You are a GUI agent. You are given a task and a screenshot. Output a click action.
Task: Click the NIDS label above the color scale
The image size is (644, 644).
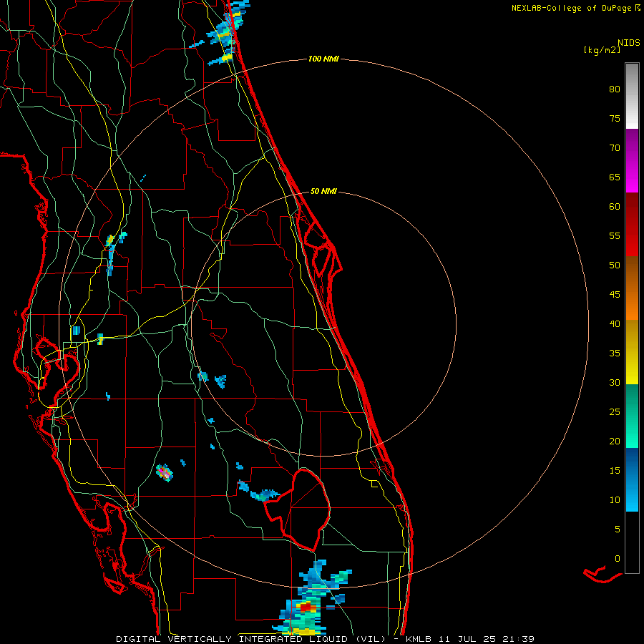(628, 42)
